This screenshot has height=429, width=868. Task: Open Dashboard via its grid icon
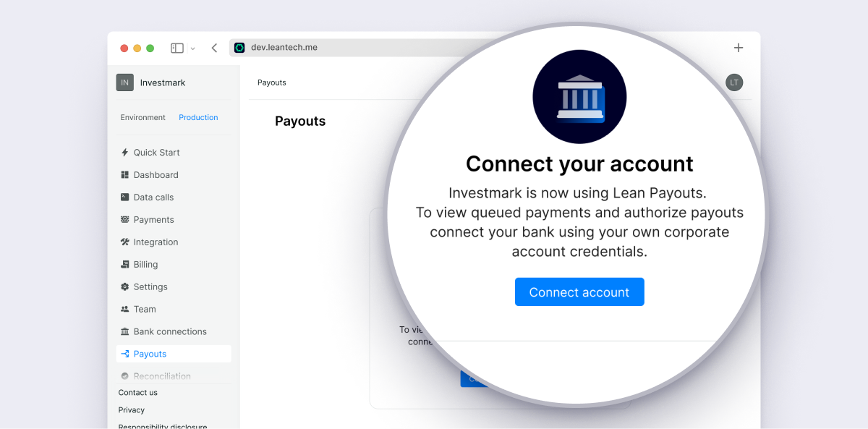pos(125,175)
